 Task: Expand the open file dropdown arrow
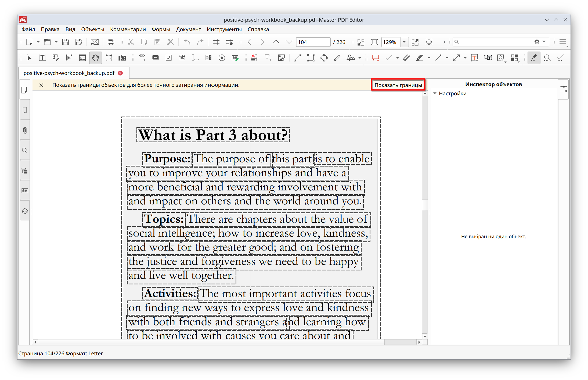coord(56,42)
